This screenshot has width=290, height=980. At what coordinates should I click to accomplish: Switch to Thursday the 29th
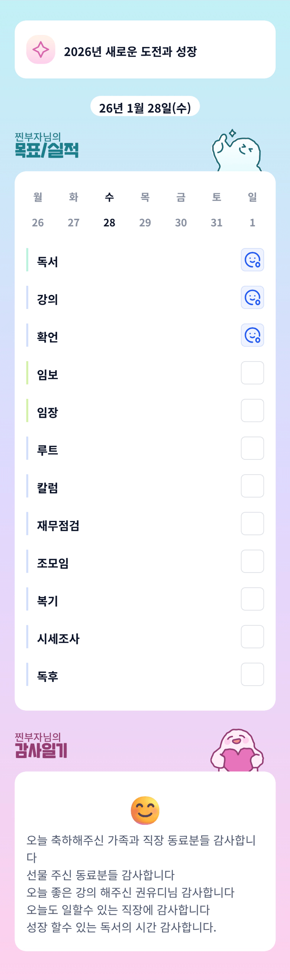pos(145,223)
